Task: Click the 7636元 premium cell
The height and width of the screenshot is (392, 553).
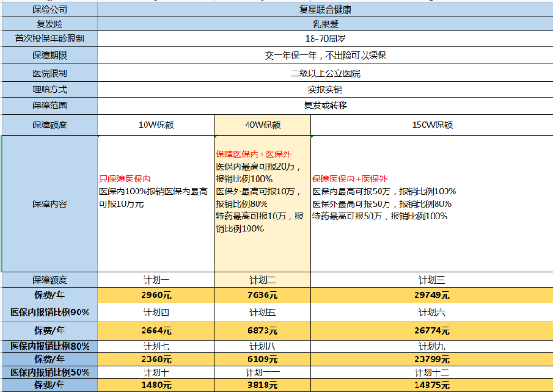Action: pyautogui.click(x=262, y=295)
